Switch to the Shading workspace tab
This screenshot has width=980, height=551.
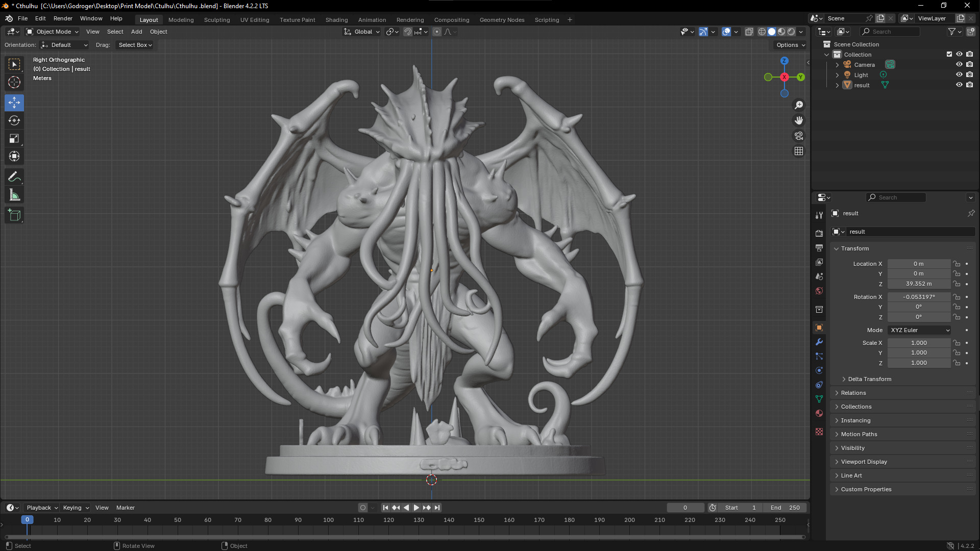pyautogui.click(x=336, y=20)
